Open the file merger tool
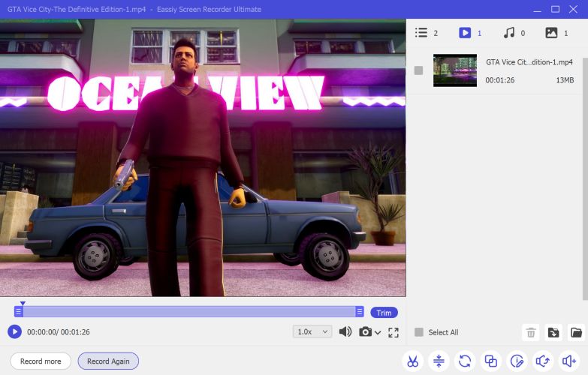This screenshot has width=588, height=375. point(491,361)
